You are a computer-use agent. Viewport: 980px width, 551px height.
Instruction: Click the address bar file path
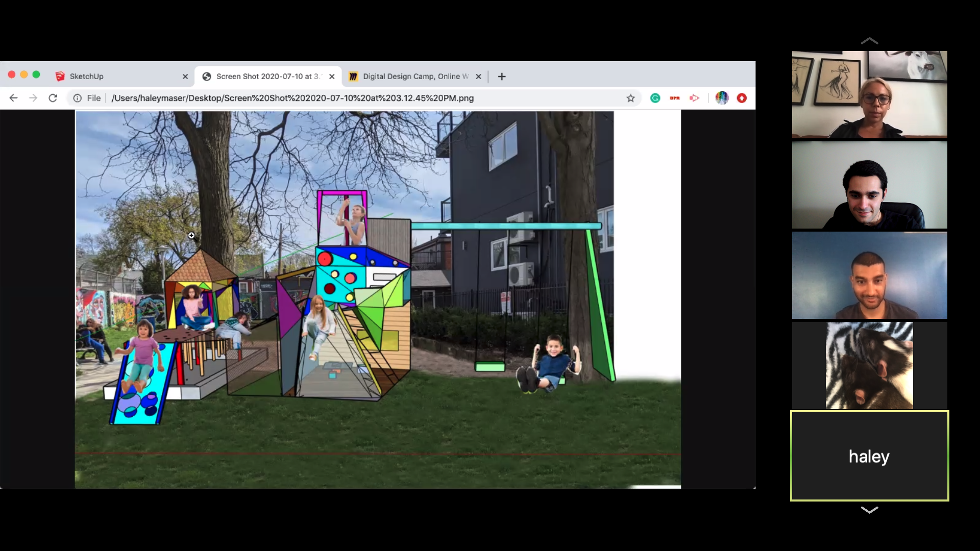pos(292,98)
